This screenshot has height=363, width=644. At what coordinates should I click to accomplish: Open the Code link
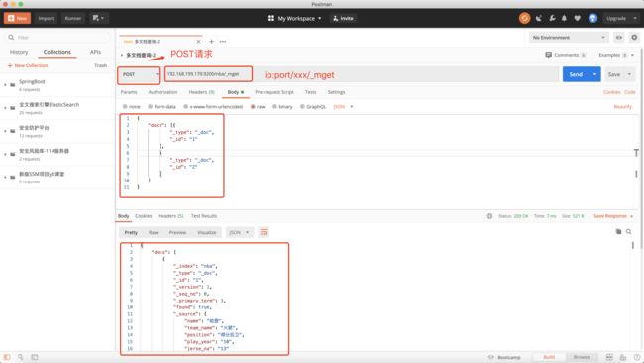tap(629, 92)
